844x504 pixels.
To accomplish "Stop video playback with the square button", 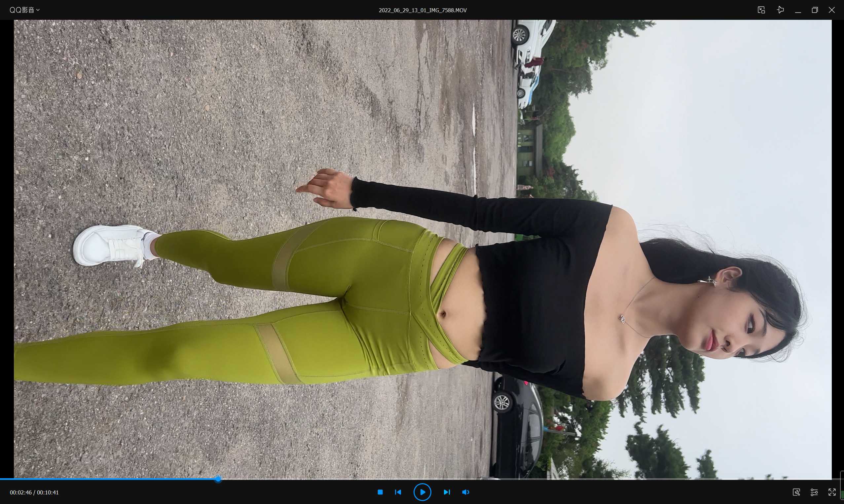I will click(380, 492).
